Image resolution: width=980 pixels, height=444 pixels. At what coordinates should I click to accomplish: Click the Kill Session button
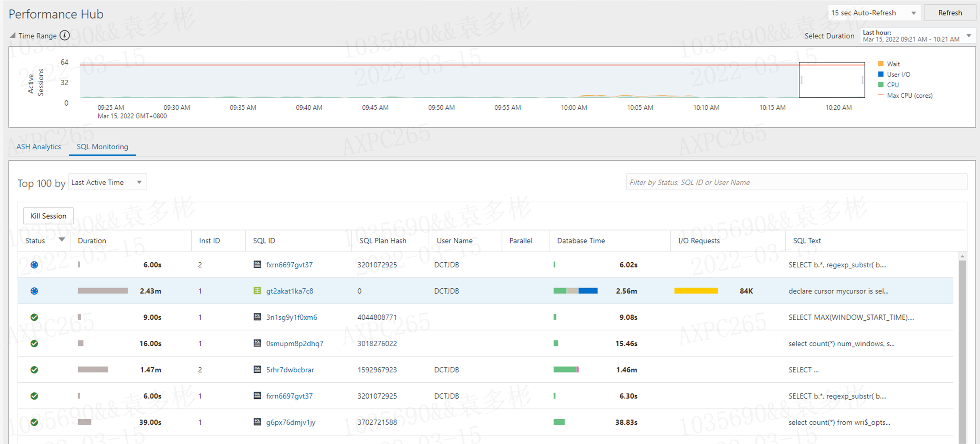48,216
